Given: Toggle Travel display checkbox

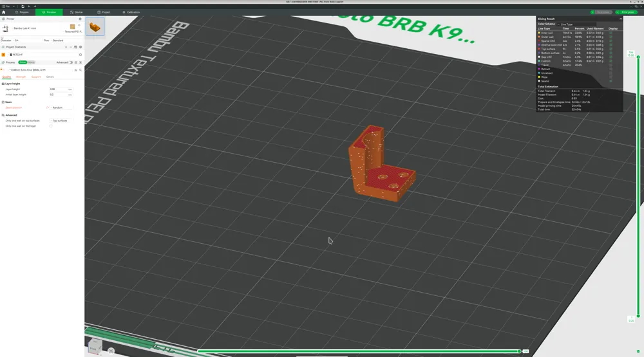Looking at the screenshot, I should coord(611,65).
